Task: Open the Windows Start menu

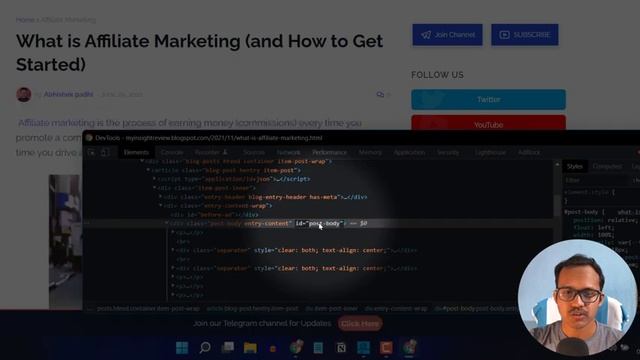Action: pyautogui.click(x=182, y=348)
